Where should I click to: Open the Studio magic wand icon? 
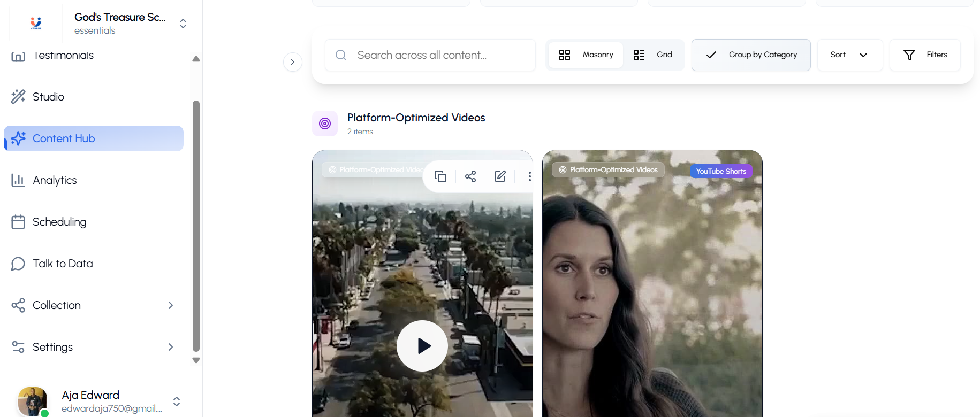[x=18, y=97]
